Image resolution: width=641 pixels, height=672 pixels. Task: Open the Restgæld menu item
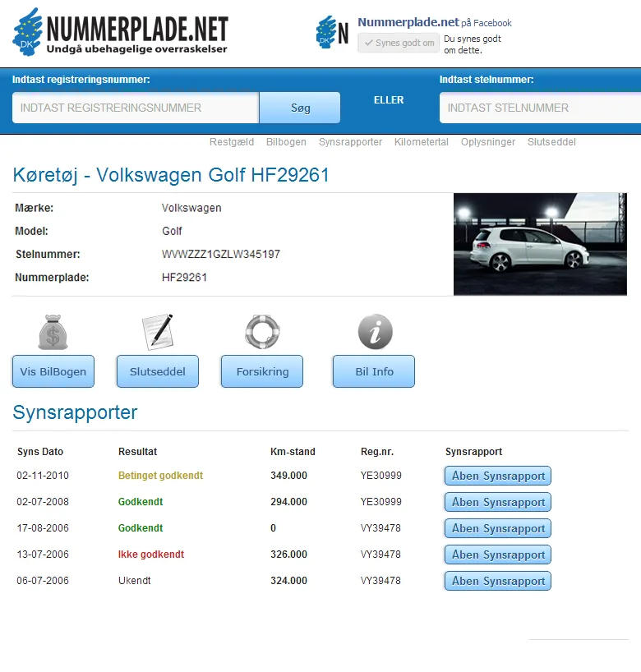pos(232,142)
